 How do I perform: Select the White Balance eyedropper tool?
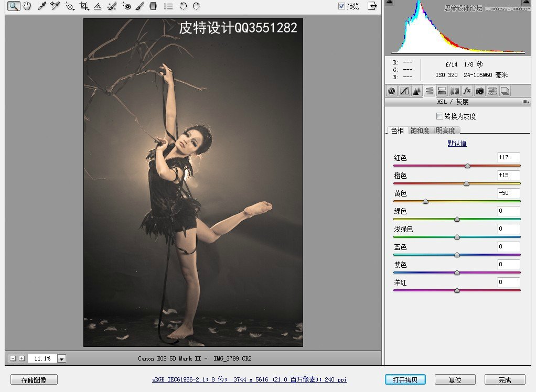(x=41, y=6)
